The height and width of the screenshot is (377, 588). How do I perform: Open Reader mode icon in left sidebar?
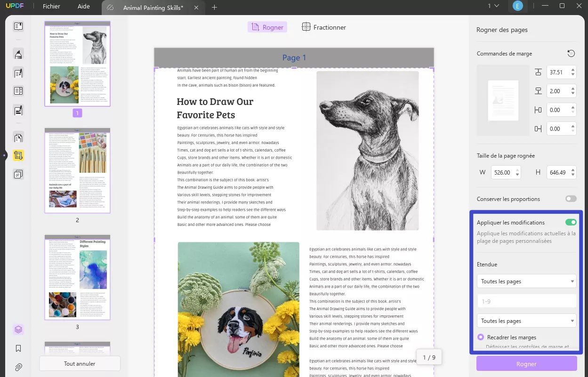18,26
